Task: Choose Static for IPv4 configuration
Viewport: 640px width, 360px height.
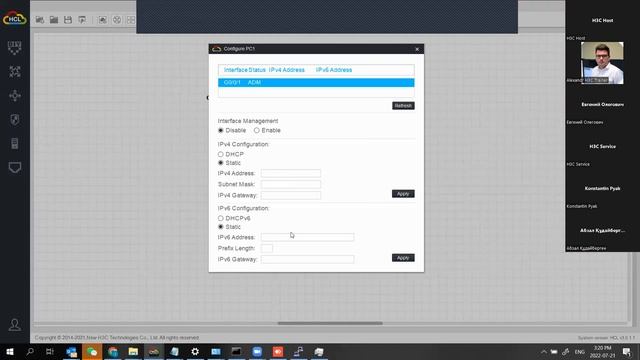Action: (221, 163)
